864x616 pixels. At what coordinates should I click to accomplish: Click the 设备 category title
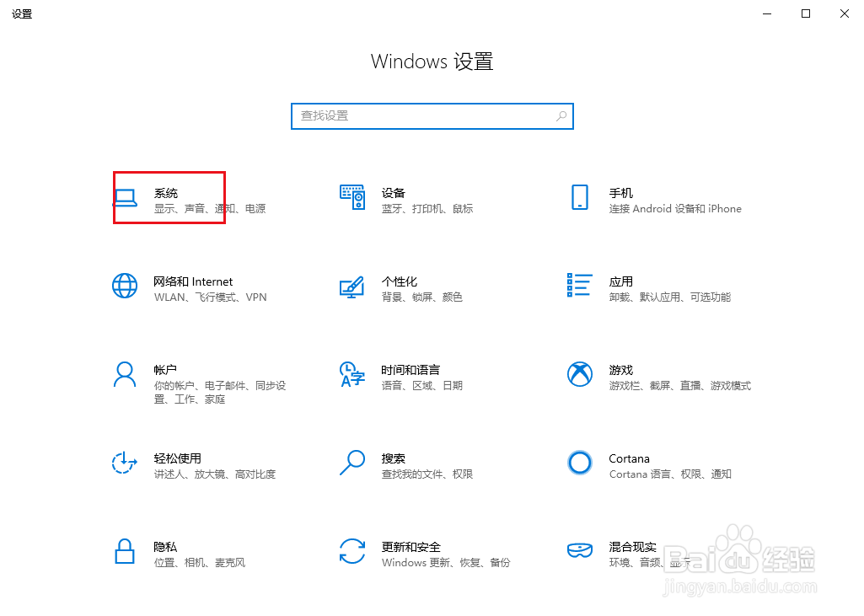pyautogui.click(x=394, y=193)
